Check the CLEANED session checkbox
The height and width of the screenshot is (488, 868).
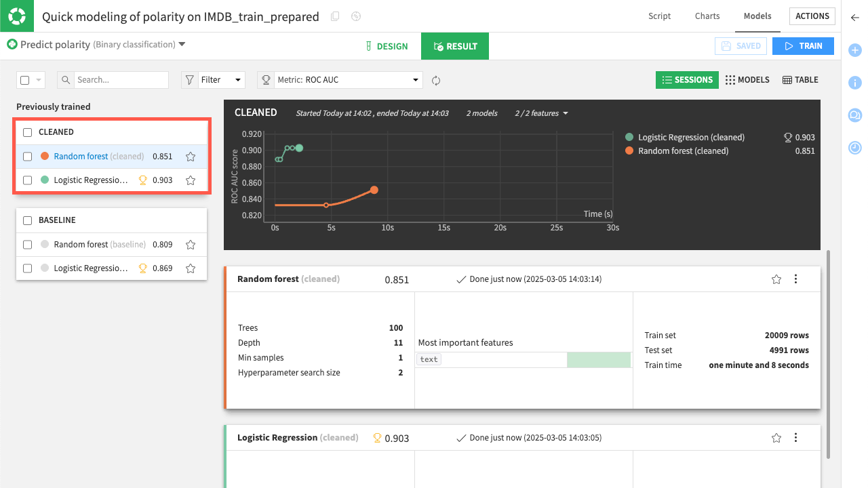(x=28, y=132)
